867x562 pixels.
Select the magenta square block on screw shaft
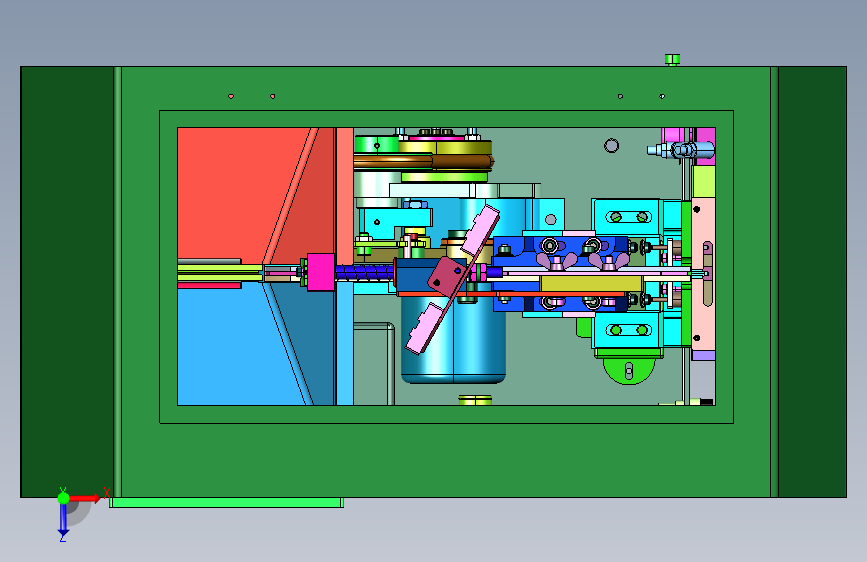tap(321, 272)
